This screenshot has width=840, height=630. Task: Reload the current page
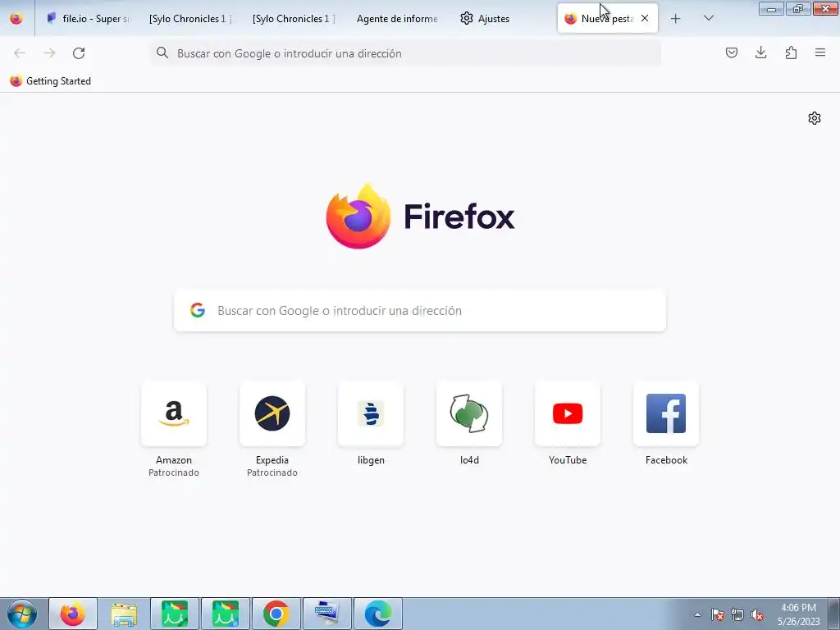[79, 53]
